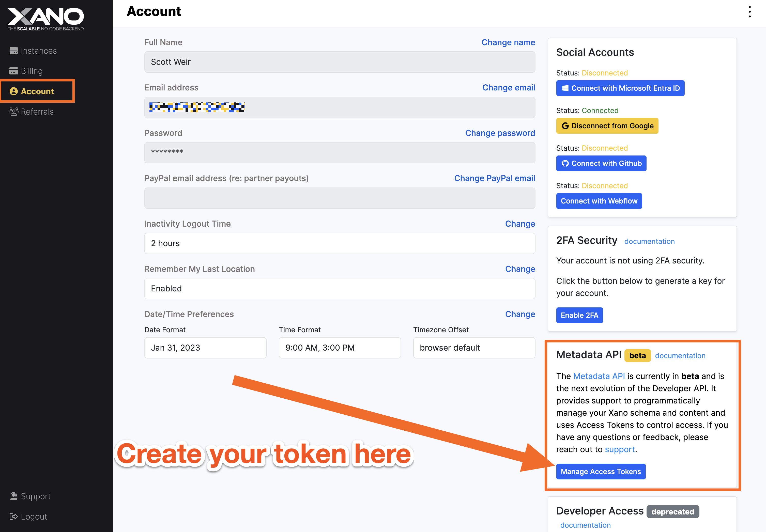Click Disconnect from Google button
Image resolution: width=766 pixels, height=532 pixels.
(607, 126)
